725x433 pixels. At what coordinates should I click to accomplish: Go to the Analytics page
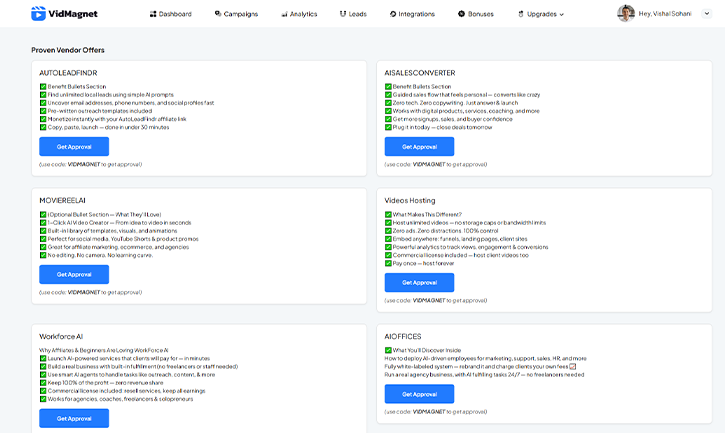coord(299,14)
